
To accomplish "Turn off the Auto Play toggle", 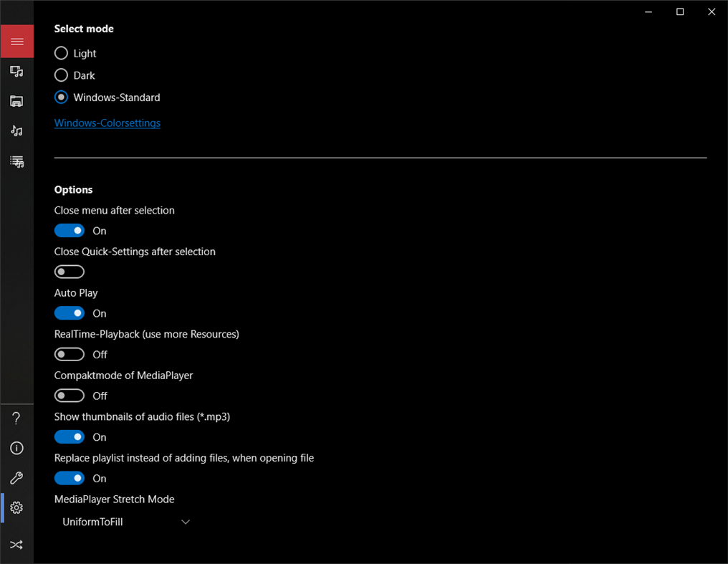I will point(70,313).
